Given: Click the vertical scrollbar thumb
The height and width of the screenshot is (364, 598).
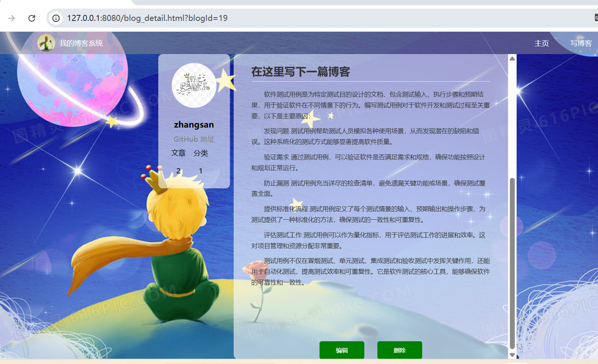Looking at the screenshot, I should (x=513, y=264).
